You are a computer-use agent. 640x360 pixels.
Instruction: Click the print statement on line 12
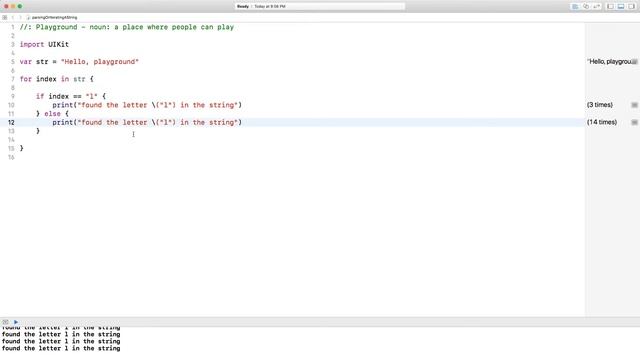[147, 122]
